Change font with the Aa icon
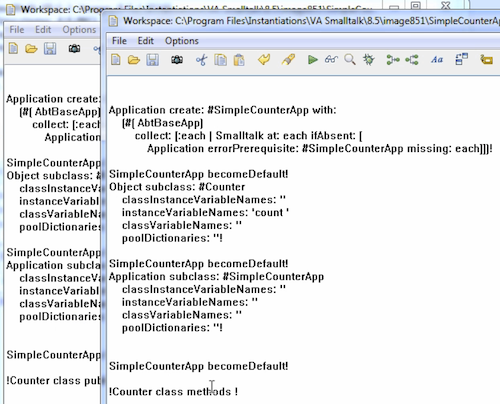The image size is (500, 404). 437,60
